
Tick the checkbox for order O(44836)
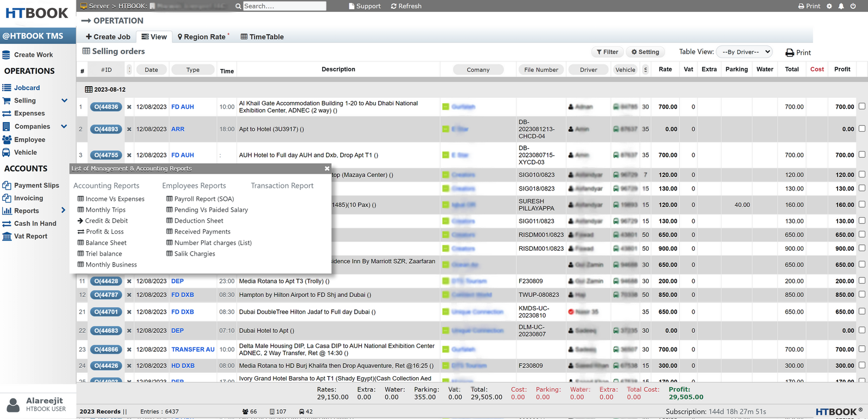[861, 106]
